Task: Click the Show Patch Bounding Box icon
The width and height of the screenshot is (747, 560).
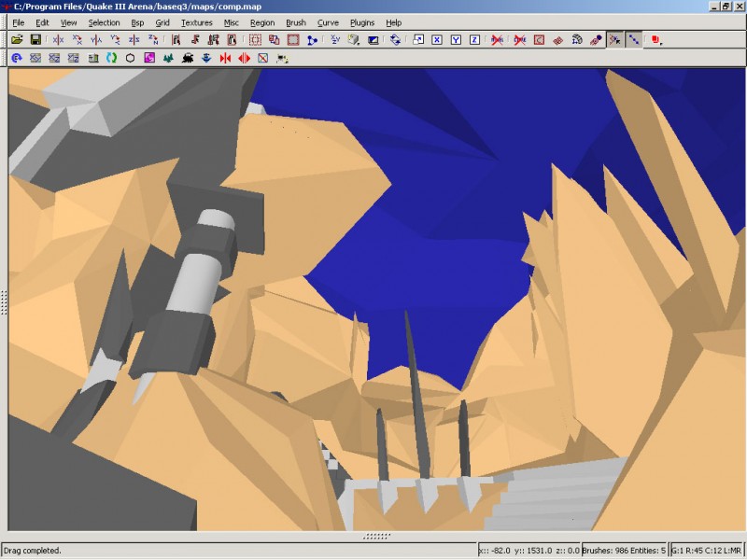Action: pyautogui.click(x=539, y=40)
